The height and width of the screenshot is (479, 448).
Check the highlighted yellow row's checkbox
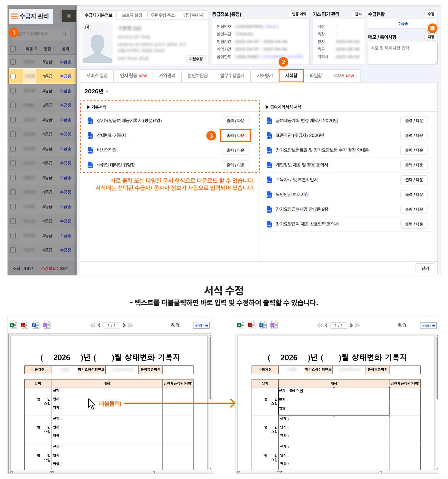click(x=13, y=76)
